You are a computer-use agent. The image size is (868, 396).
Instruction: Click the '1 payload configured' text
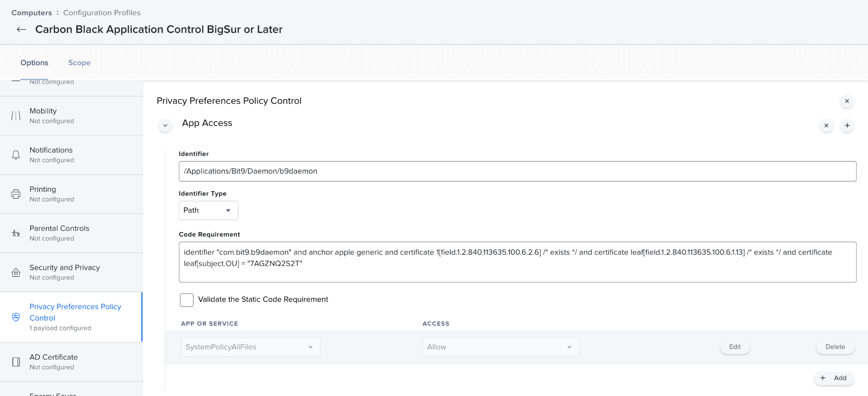[60, 328]
